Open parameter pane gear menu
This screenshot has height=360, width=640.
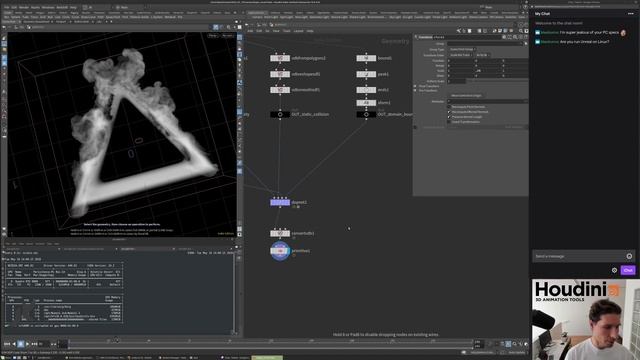504,37
